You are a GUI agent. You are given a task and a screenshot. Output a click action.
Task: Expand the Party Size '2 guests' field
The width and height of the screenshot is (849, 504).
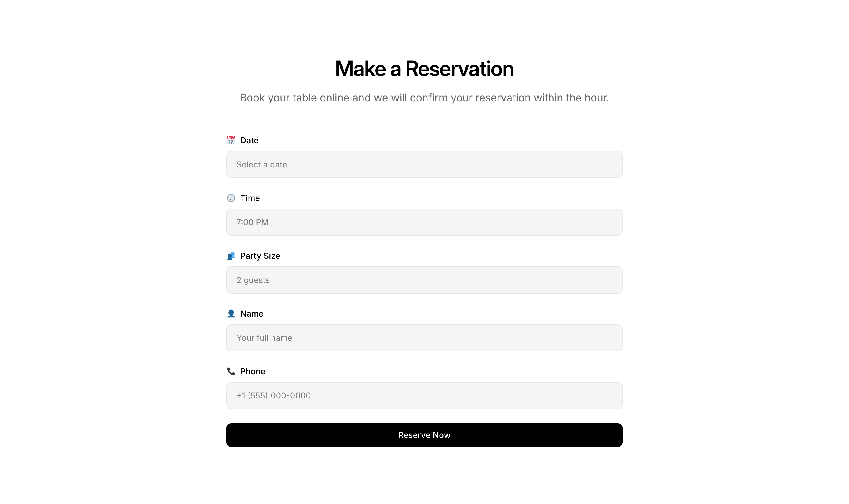tap(424, 280)
